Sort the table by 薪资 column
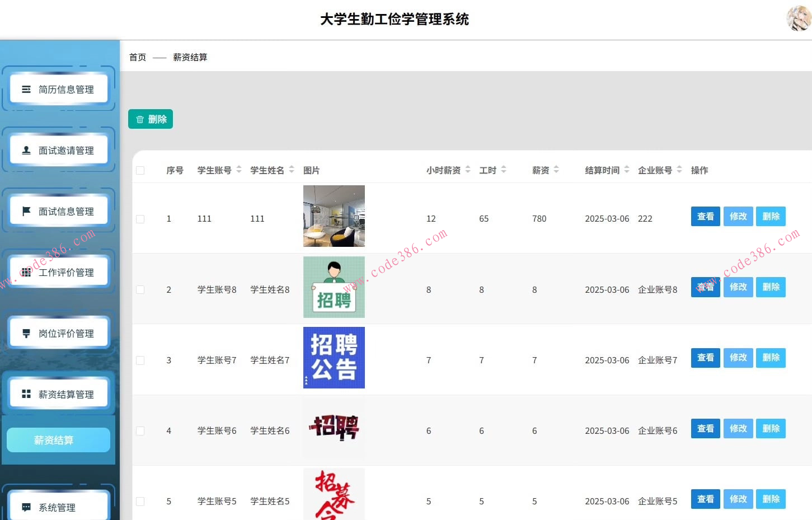812x520 pixels. pos(557,170)
